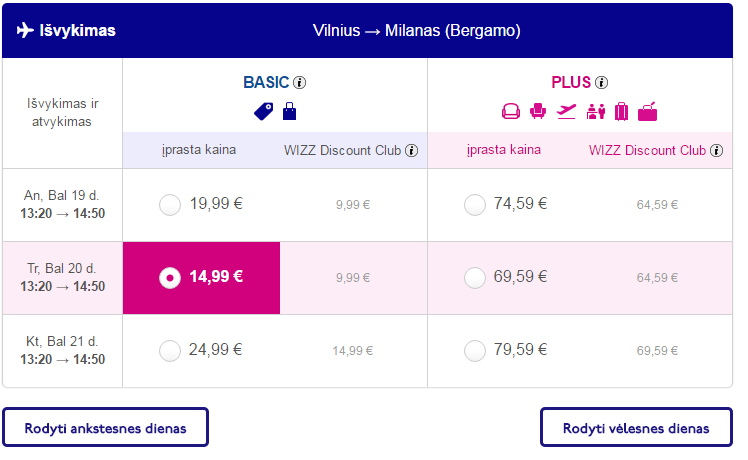Click the airplane priority boarding icon under PLUS
Screen dimensions: 748x460
coord(567,111)
